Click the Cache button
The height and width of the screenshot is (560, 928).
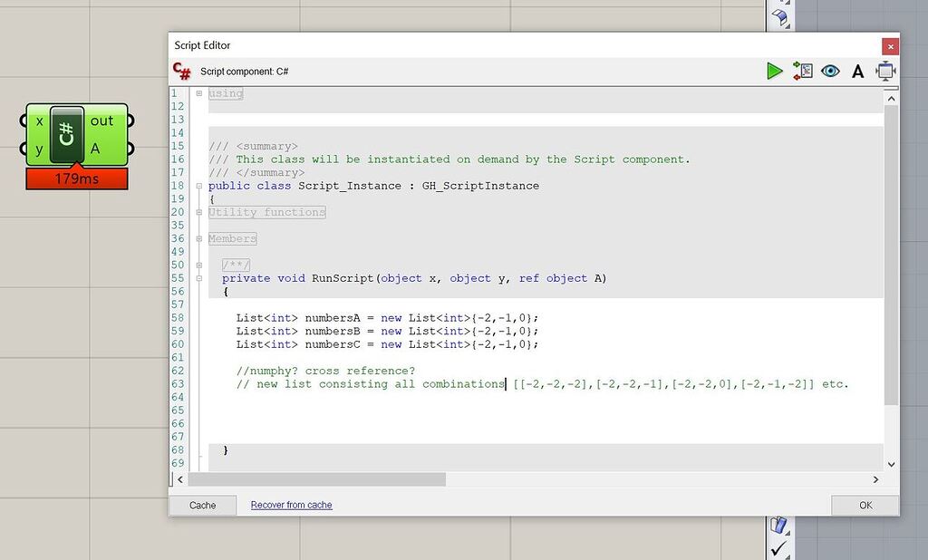click(x=203, y=505)
